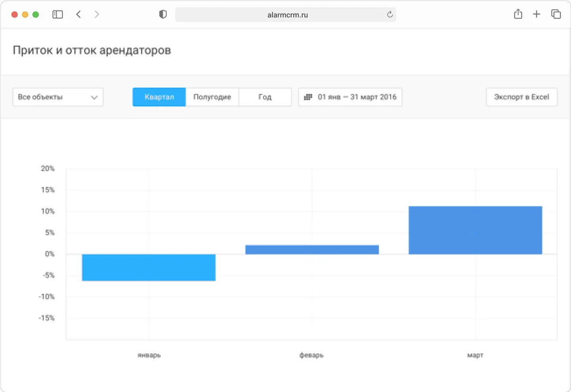The width and height of the screenshot is (571, 392).
Task: Maximize the window with green button
Action: point(36,15)
